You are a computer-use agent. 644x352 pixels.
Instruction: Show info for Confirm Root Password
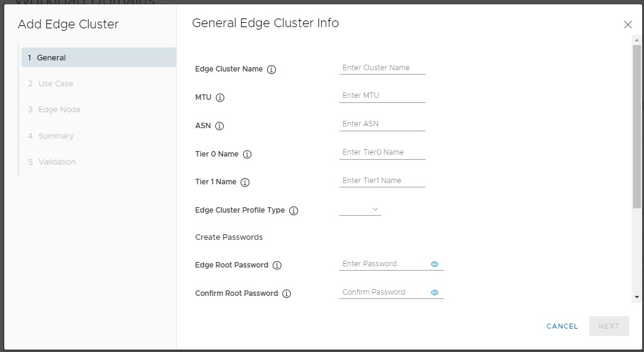(287, 294)
